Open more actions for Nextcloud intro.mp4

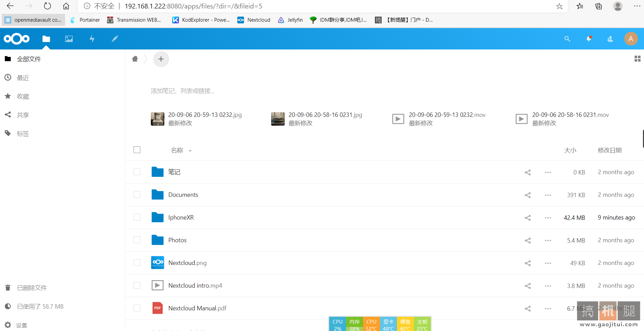(x=548, y=286)
